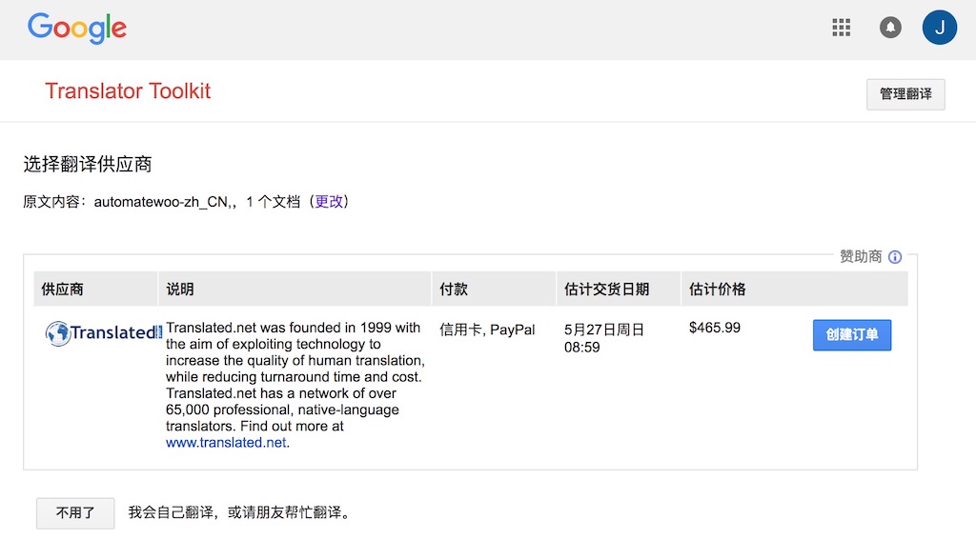Click the info icon beside 赞助商
This screenshot has height=560, width=976.
coord(895,257)
